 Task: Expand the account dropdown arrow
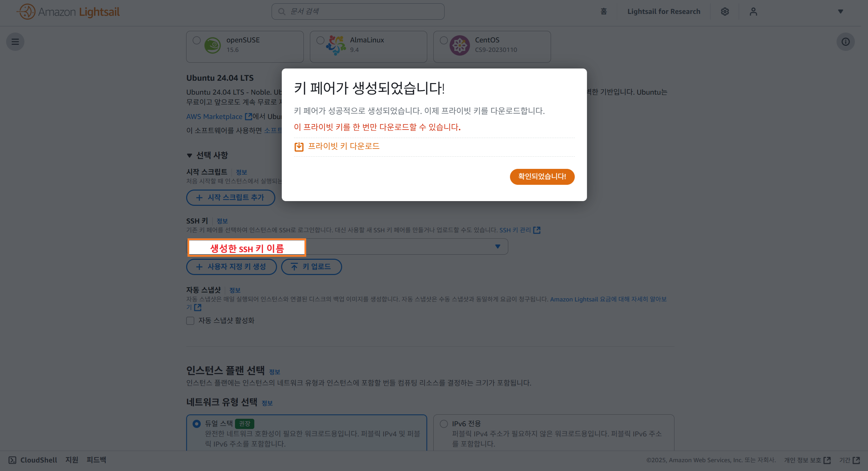click(841, 12)
